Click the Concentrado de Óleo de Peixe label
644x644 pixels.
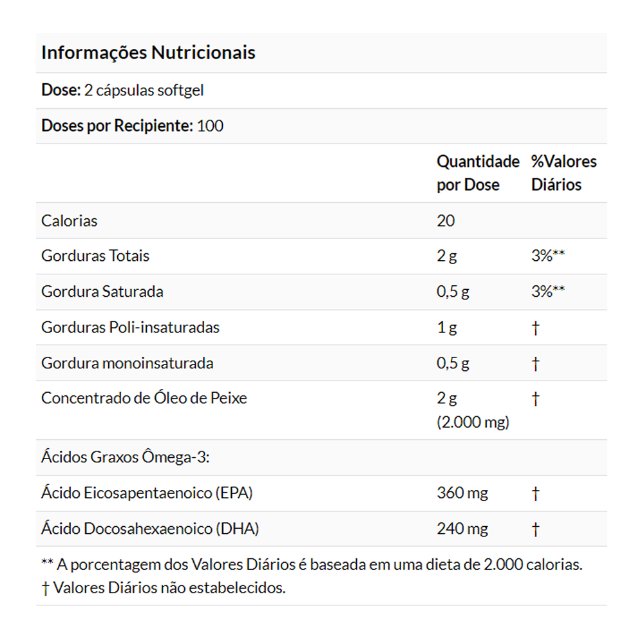pos(144,398)
